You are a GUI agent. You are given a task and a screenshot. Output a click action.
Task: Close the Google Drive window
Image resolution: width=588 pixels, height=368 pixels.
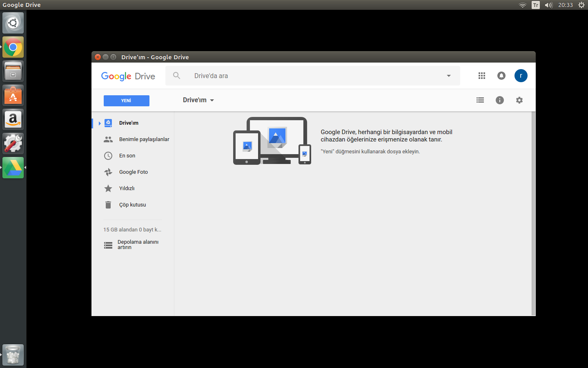98,57
